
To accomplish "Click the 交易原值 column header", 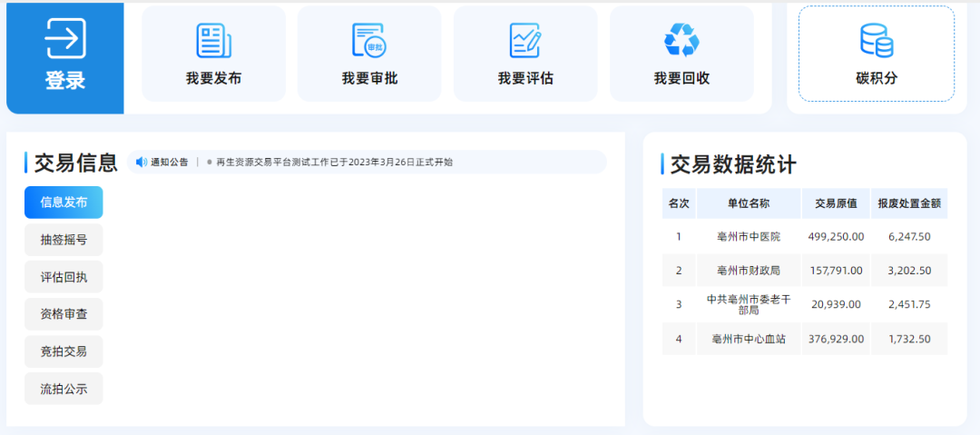I will tap(835, 203).
